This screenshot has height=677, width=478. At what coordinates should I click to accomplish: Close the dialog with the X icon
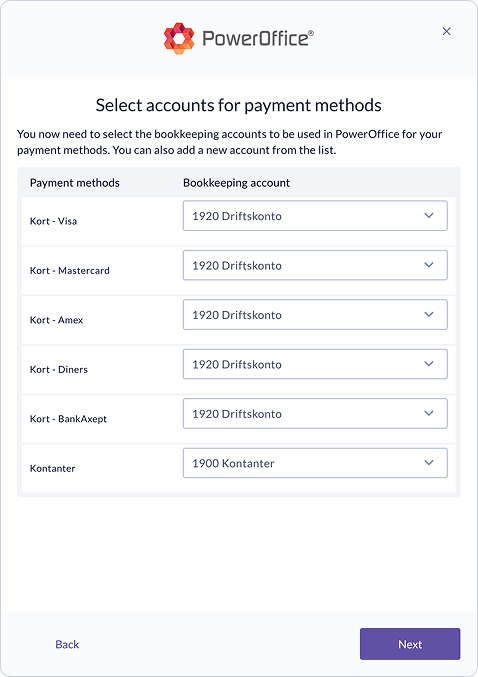446,31
